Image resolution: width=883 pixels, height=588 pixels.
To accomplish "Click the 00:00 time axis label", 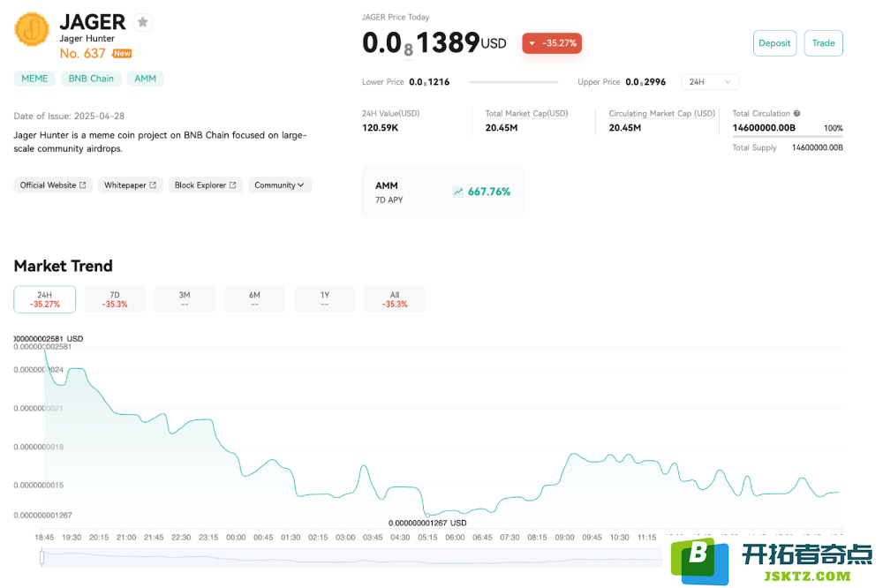I will point(236,538).
